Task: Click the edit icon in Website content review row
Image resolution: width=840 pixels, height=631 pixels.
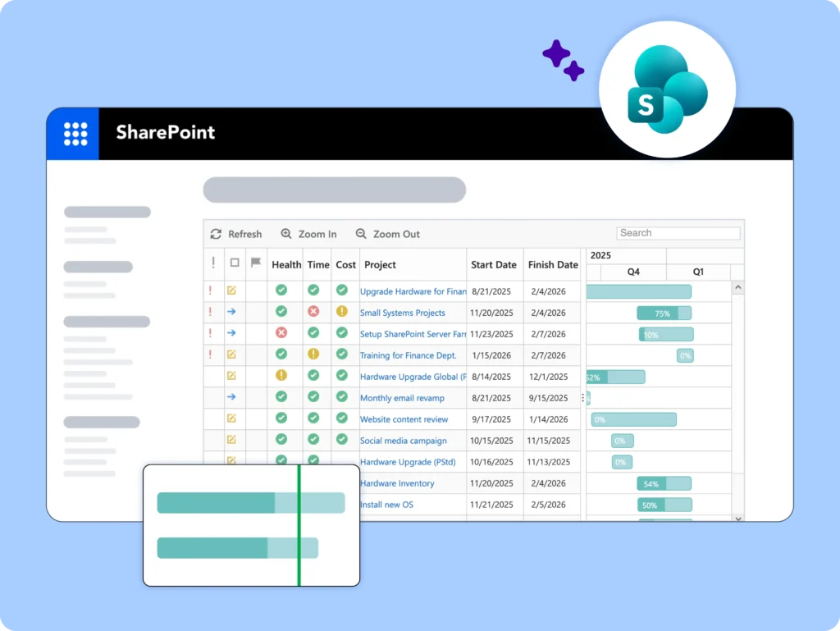Action: coord(231,418)
